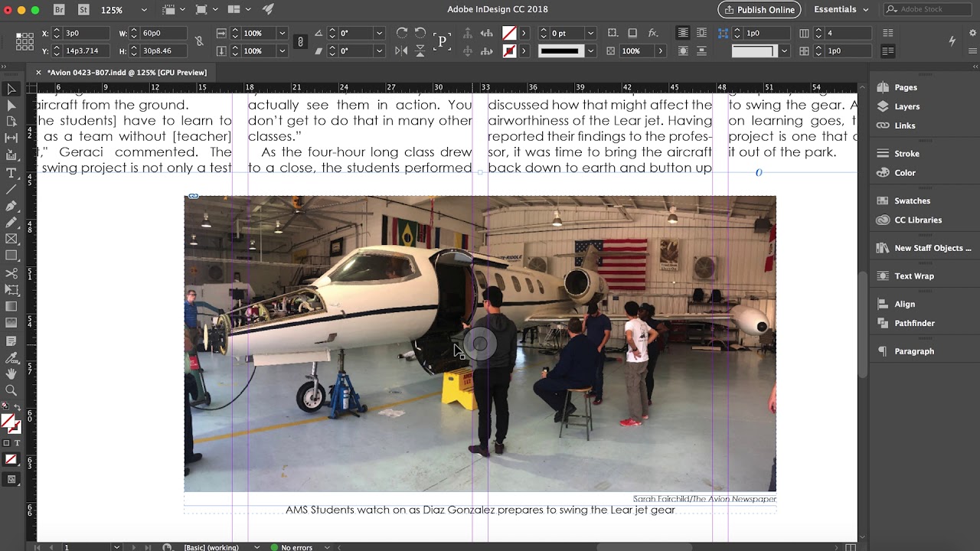
Task: Enable no text wrap option
Action: (683, 33)
